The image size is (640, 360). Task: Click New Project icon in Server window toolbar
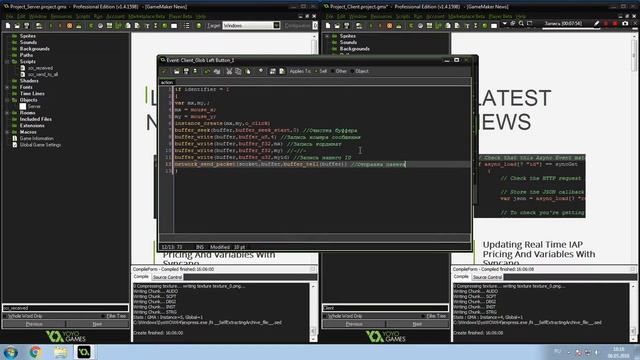8,26
